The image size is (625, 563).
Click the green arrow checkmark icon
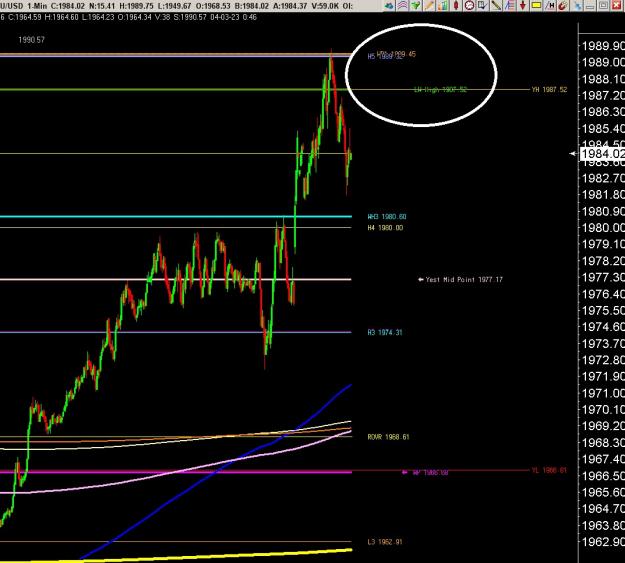[x=416, y=6]
